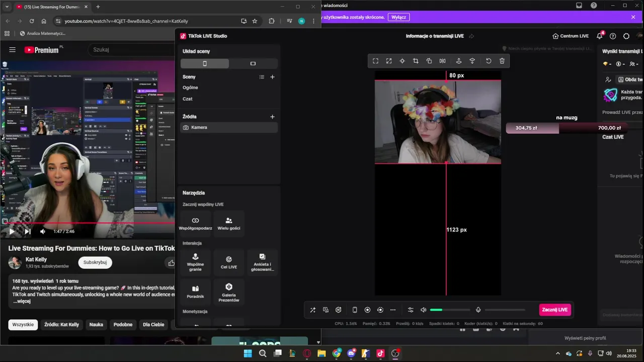Skip to next YouTube video

tap(27, 232)
